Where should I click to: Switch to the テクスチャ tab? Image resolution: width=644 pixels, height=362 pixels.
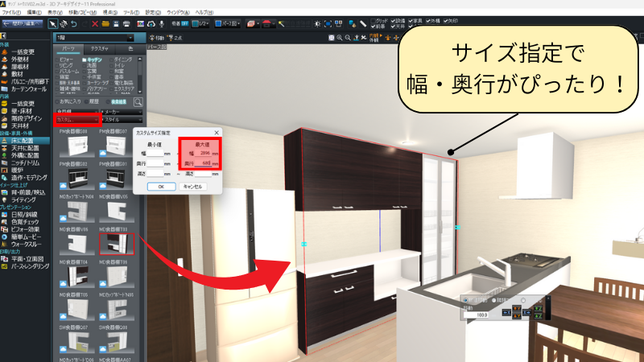[x=99, y=49]
